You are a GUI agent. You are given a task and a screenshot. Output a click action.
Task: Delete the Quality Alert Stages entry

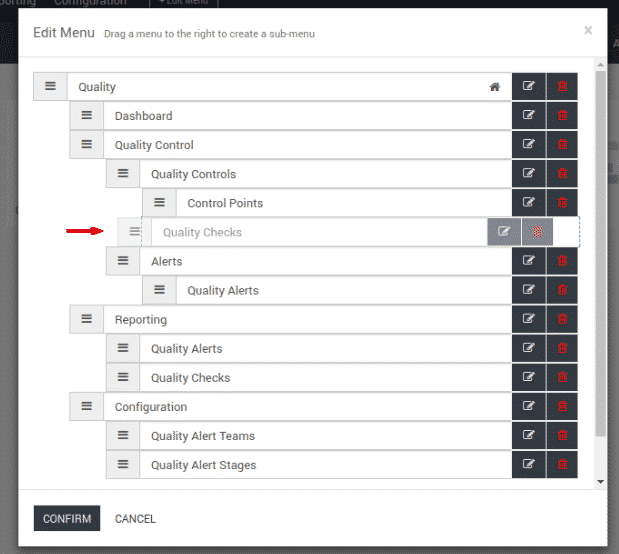pos(562,465)
